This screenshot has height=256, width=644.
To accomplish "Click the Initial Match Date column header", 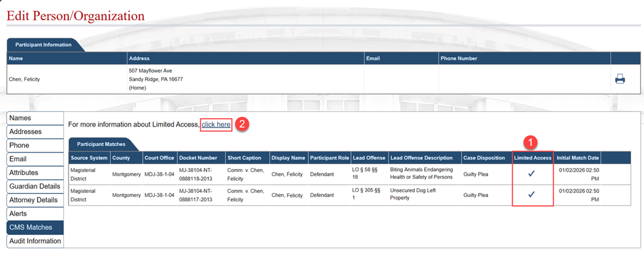I will tap(578, 158).
